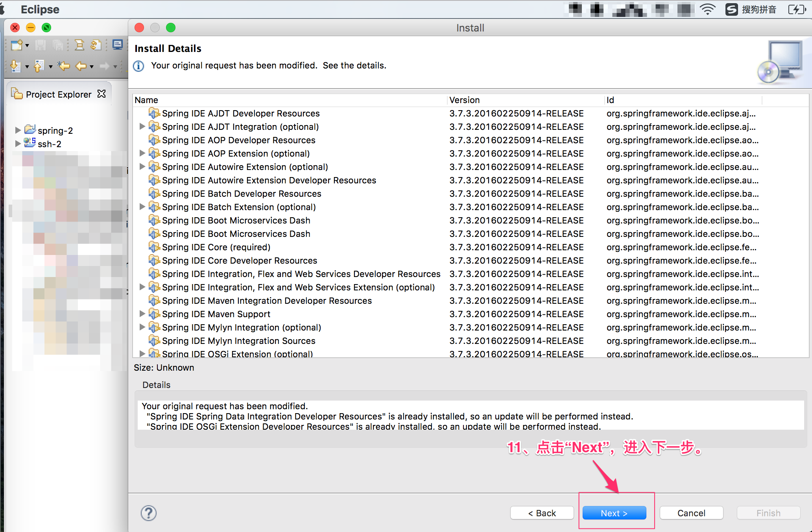The image size is (812, 532).
Task: Select Spring IDE Batch Developer Resources row
Action: pos(471,194)
